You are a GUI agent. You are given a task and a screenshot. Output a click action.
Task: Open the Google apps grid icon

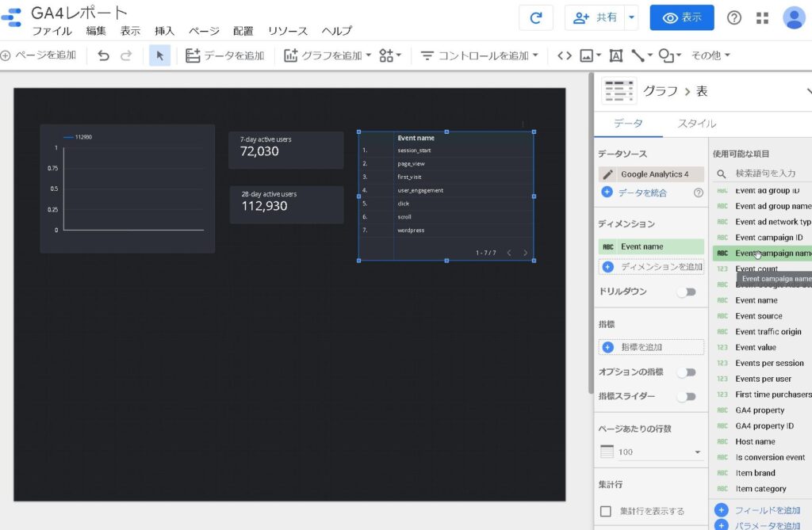tap(763, 17)
